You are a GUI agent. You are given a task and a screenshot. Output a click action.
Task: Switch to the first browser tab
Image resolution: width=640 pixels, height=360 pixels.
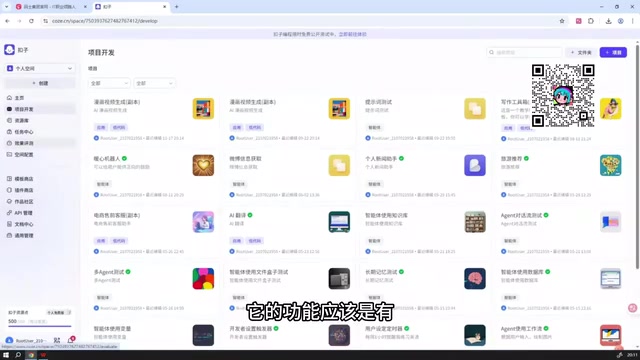(x=50, y=7)
